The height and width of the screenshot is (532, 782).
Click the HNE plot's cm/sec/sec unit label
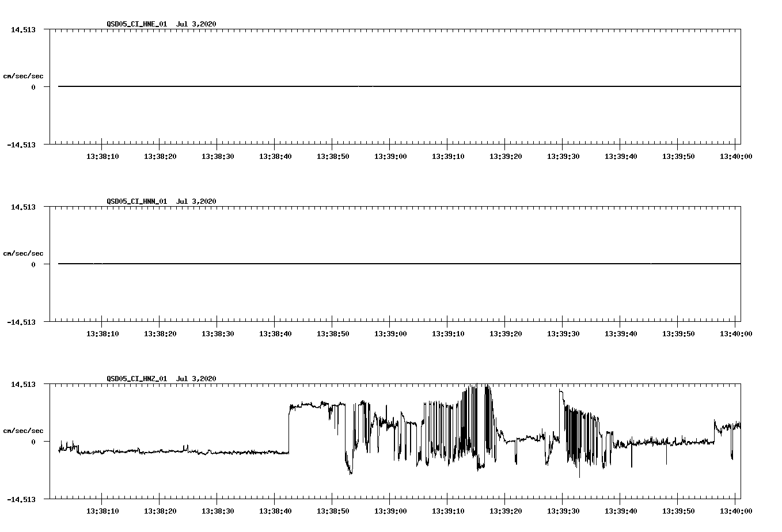23,76
